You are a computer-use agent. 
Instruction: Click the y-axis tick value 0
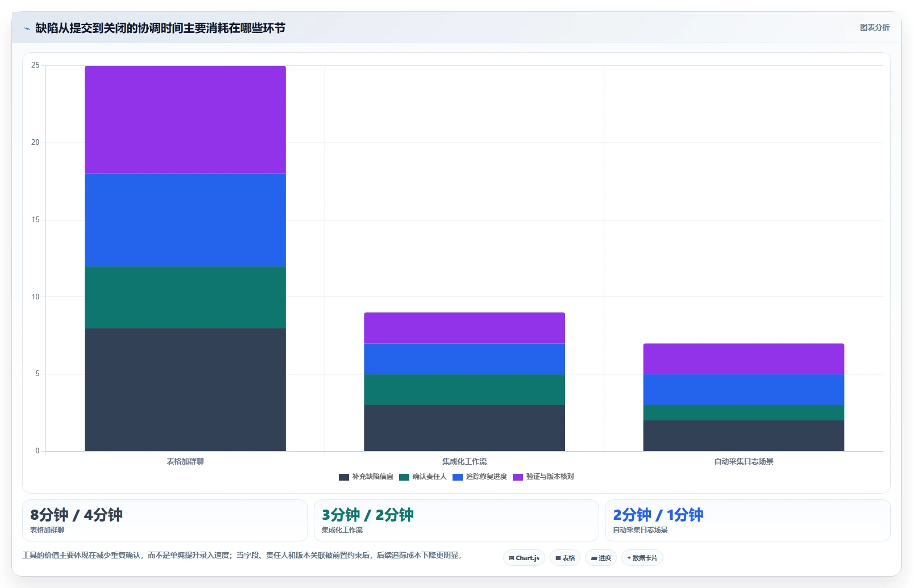[x=38, y=451]
